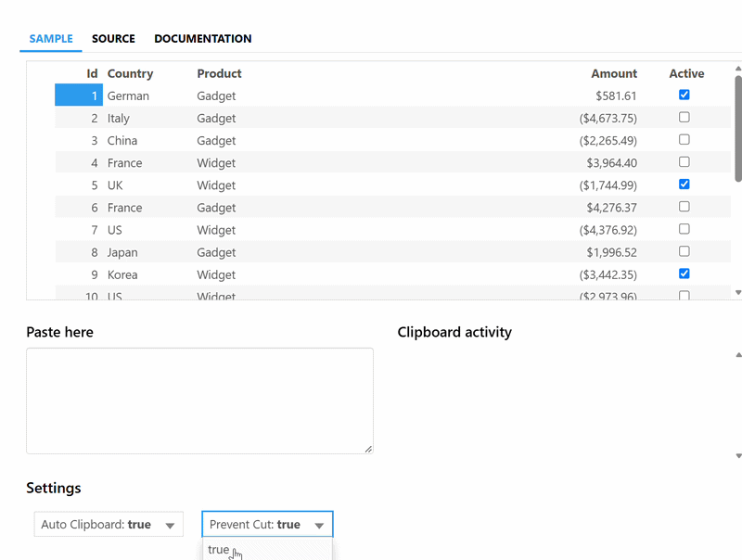
Task: Open the Auto Clipboard dropdown
Action: pos(109,524)
